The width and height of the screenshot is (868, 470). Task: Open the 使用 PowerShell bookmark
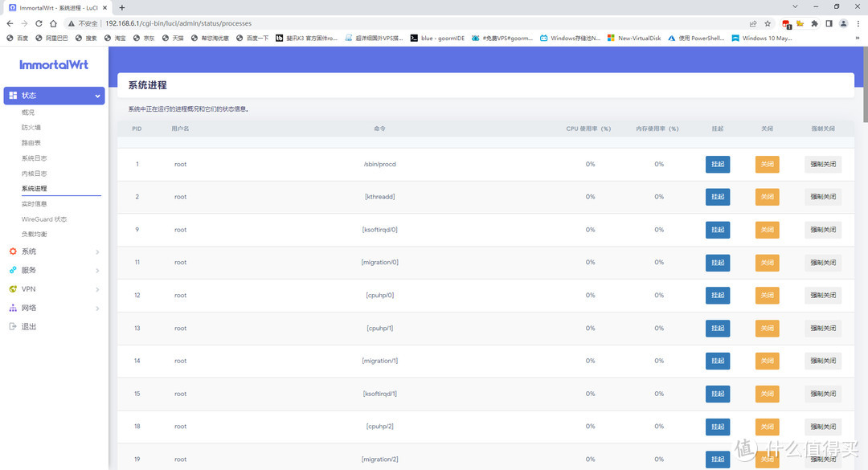click(x=696, y=39)
